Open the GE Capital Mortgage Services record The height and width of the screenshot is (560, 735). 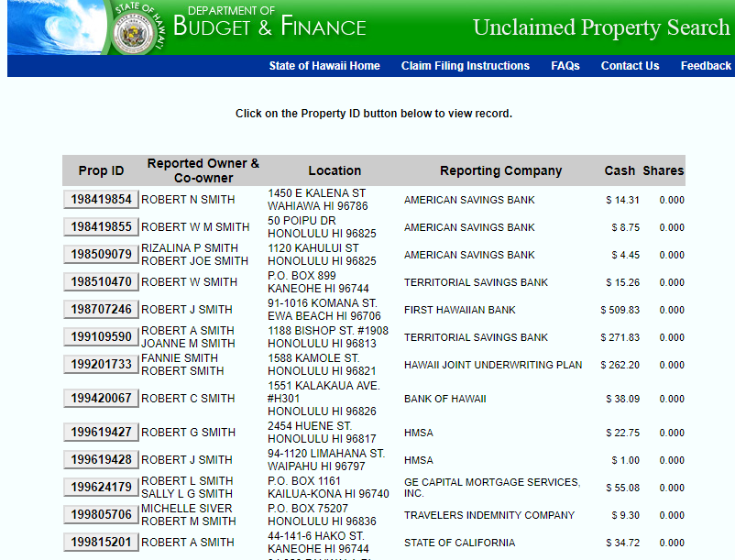(x=101, y=487)
